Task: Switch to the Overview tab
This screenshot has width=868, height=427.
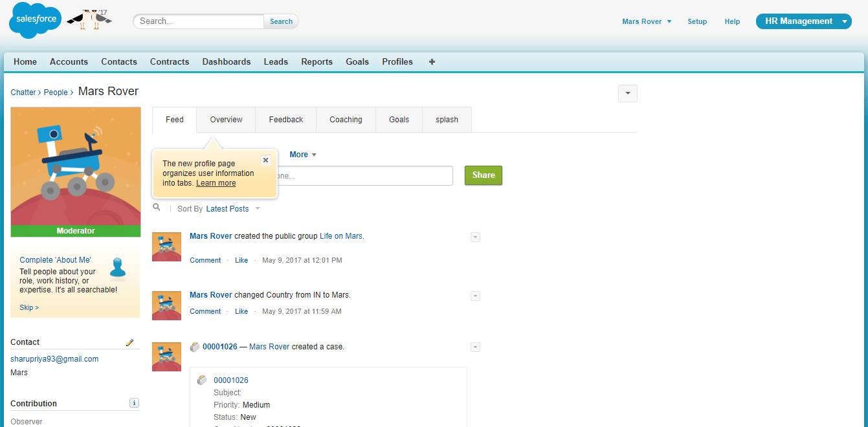Action: coord(225,119)
